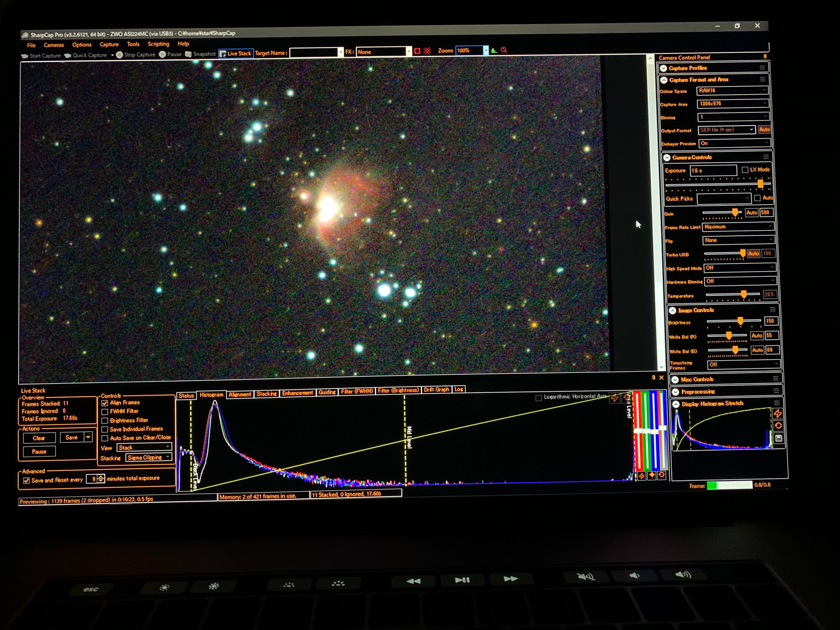This screenshot has width=840, height=630.
Task: Open the Stacking Sigma Clipping dropdown
Action: [x=149, y=457]
